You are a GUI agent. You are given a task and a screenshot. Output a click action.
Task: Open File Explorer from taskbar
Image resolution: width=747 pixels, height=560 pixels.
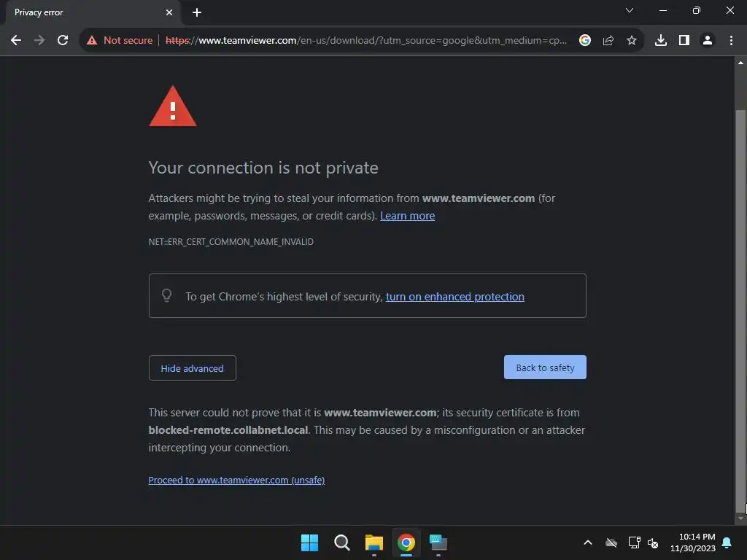(374, 542)
